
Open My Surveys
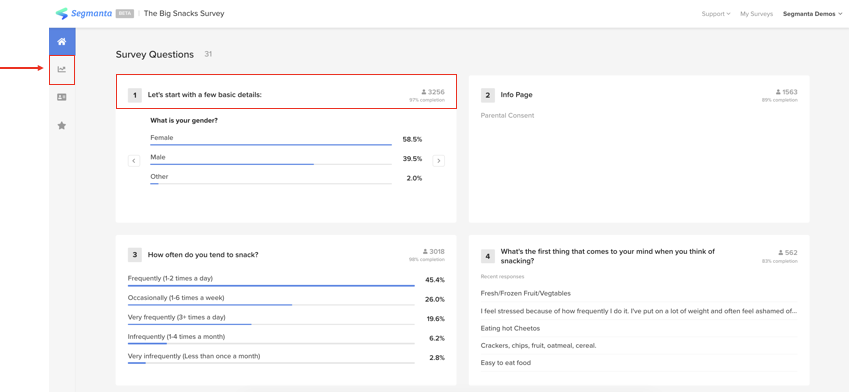[756, 14]
